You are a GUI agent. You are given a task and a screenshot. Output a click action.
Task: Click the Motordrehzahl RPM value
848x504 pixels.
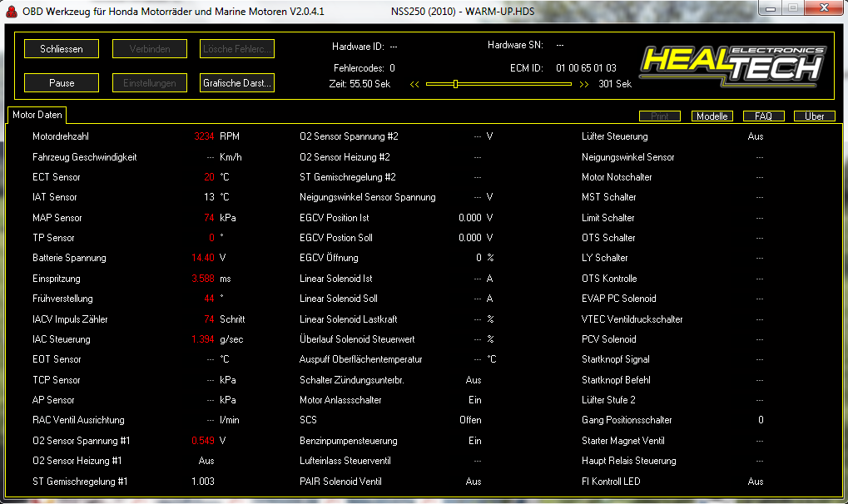pos(203,136)
